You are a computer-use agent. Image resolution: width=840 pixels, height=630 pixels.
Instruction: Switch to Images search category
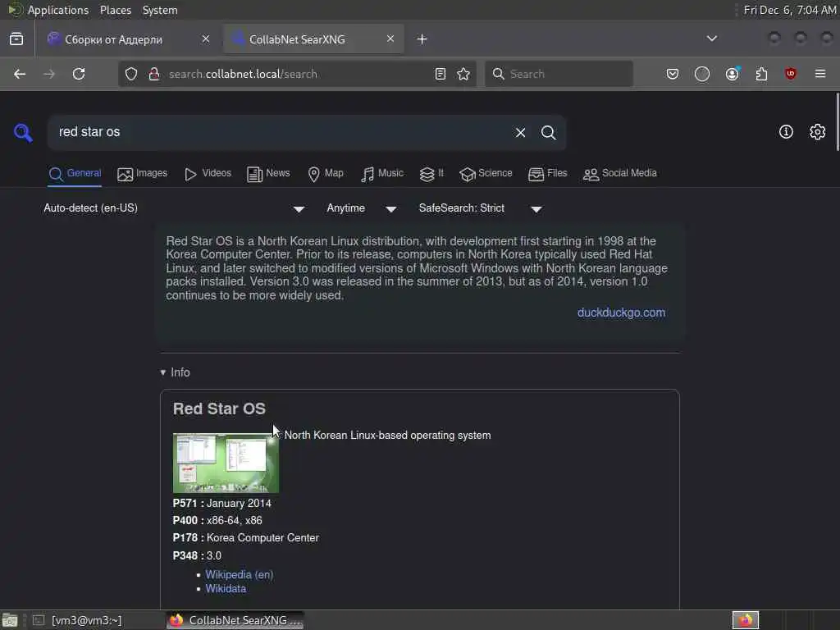pyautogui.click(x=143, y=174)
